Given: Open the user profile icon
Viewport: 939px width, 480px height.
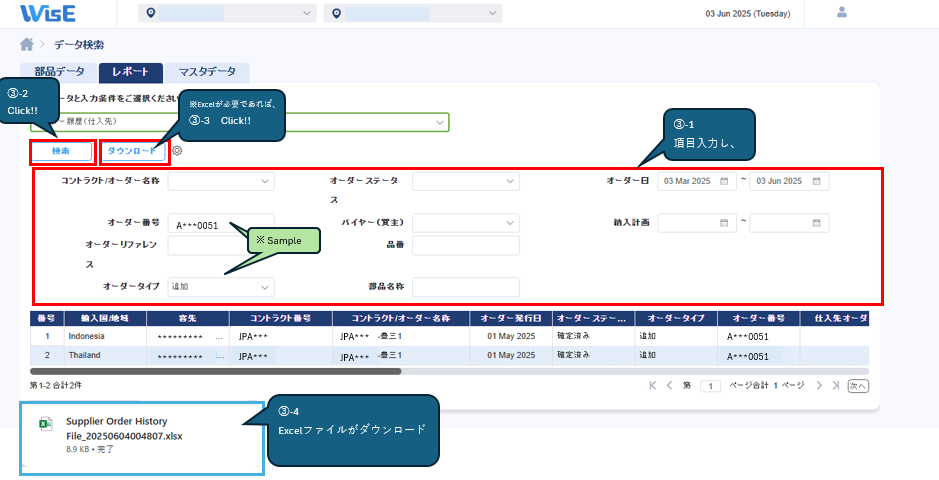Looking at the screenshot, I should (841, 12).
